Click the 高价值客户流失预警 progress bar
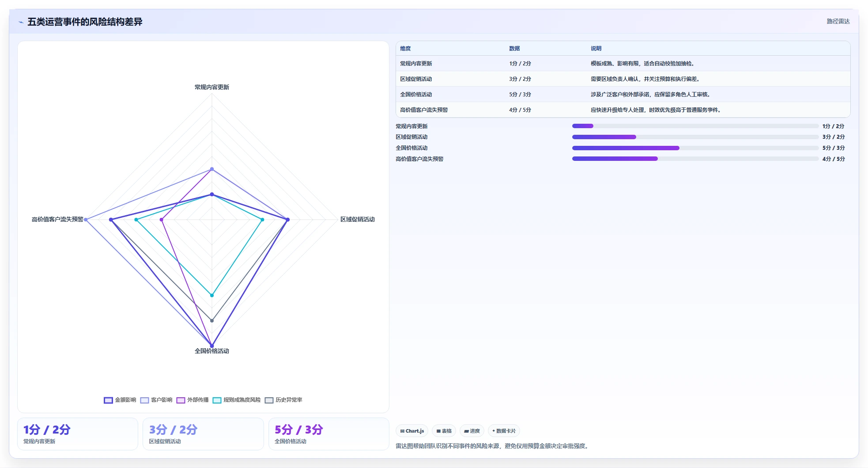Viewport: 868px width, 468px height. pos(695,159)
